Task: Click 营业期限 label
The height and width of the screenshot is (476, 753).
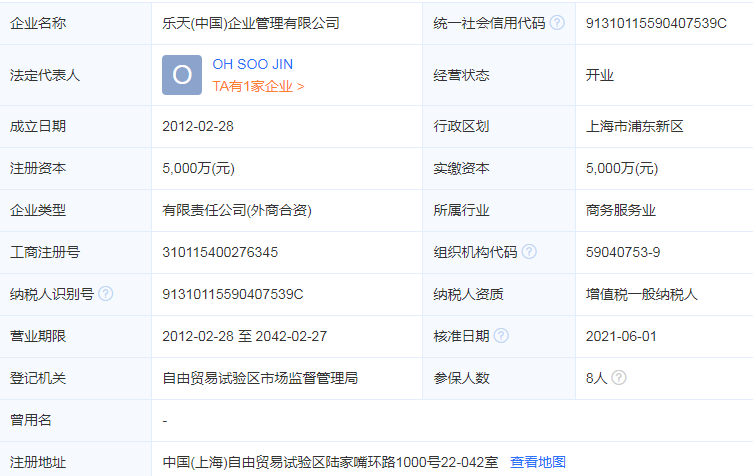Action: (38, 336)
